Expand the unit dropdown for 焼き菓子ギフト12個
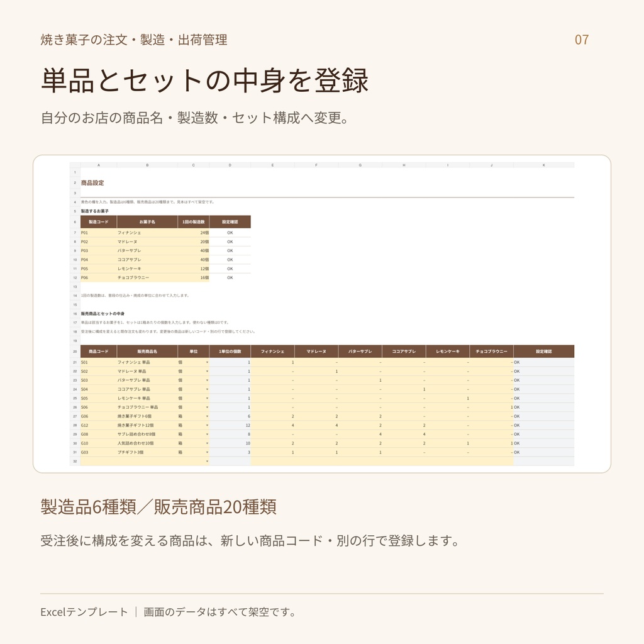 click(x=207, y=426)
